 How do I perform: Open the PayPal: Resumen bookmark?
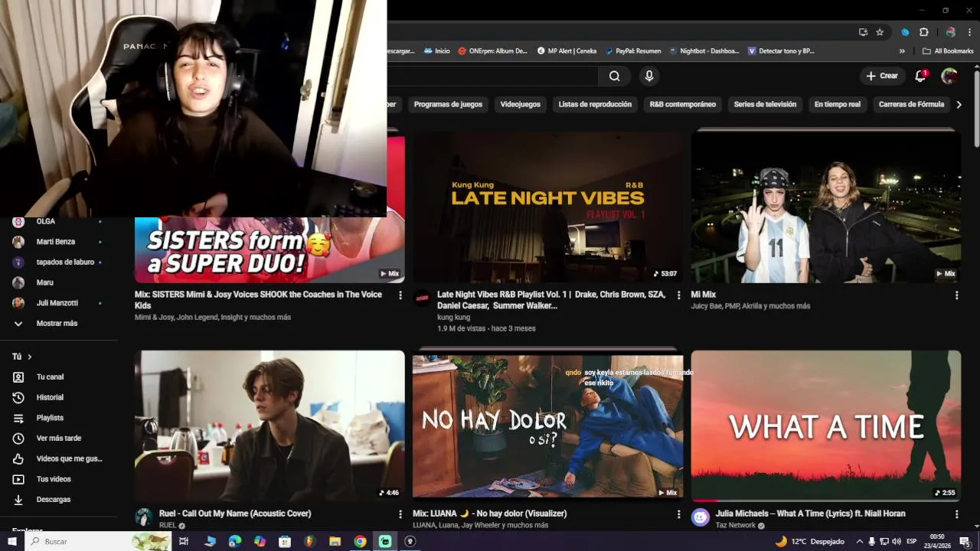tap(633, 51)
